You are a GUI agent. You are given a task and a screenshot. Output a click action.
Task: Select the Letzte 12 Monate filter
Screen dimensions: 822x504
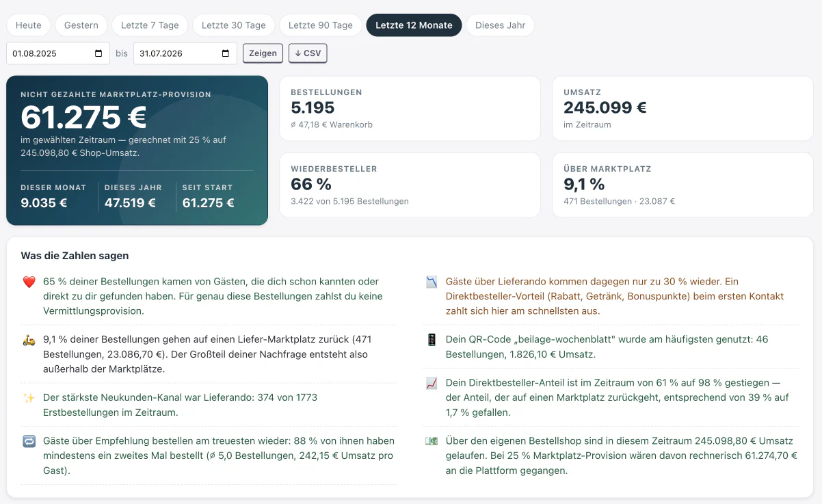coord(414,25)
